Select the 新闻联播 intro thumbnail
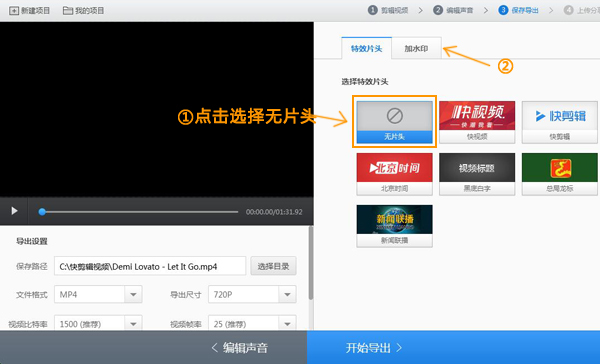Image resolution: width=600 pixels, height=364 pixels. click(x=395, y=226)
